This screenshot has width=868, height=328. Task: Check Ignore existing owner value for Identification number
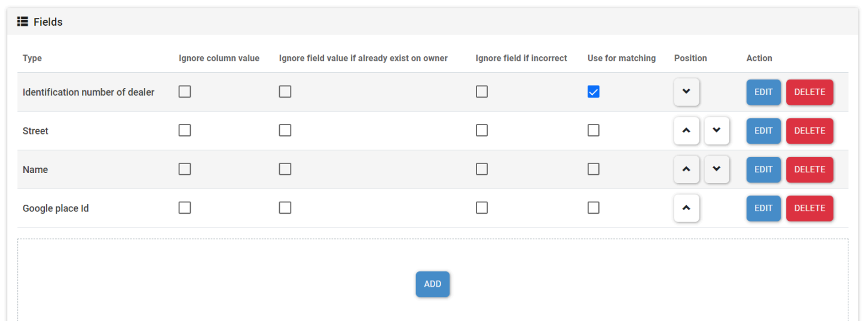[x=285, y=92]
